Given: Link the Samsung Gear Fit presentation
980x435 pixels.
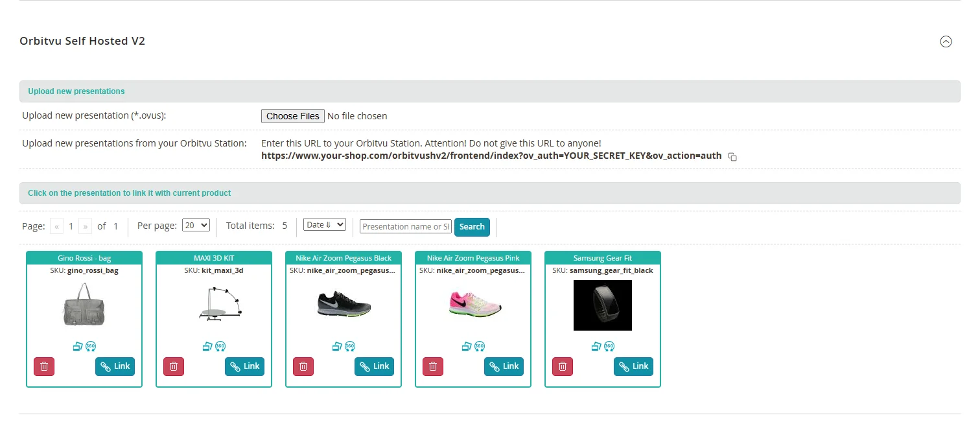Looking at the screenshot, I should (x=633, y=366).
